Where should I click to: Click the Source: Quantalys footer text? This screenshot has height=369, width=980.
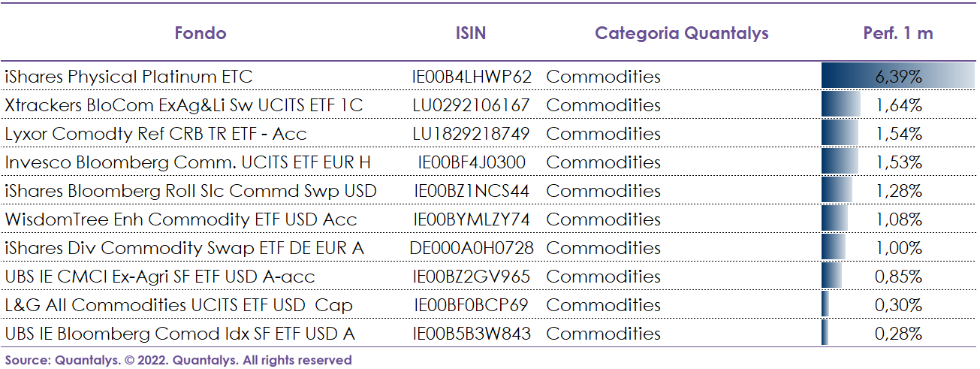point(179,360)
